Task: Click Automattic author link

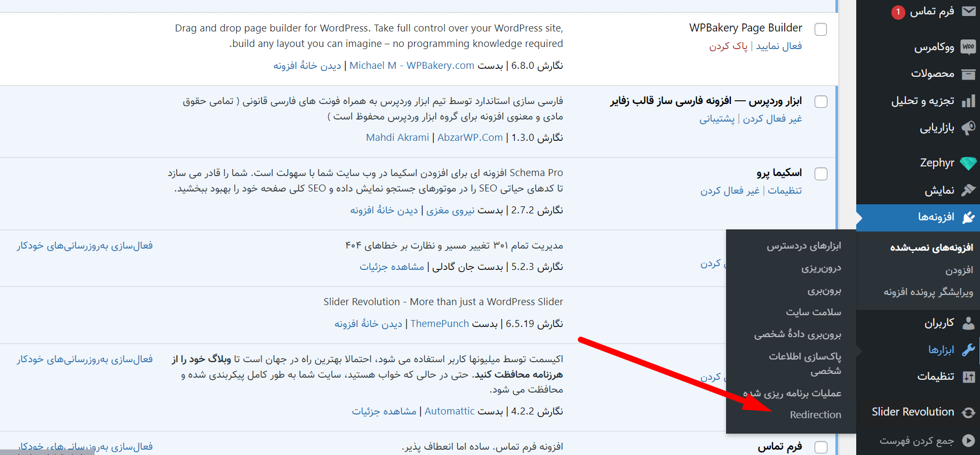Action: tap(450, 411)
